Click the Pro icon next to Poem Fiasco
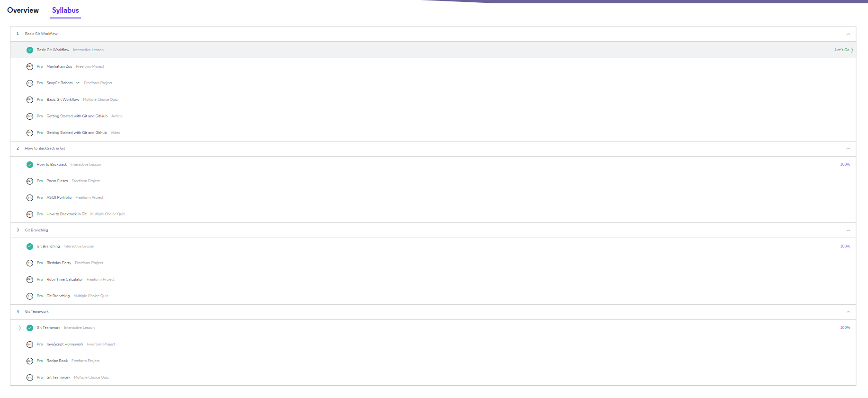Viewport: 868px width, 398px height. (x=30, y=181)
